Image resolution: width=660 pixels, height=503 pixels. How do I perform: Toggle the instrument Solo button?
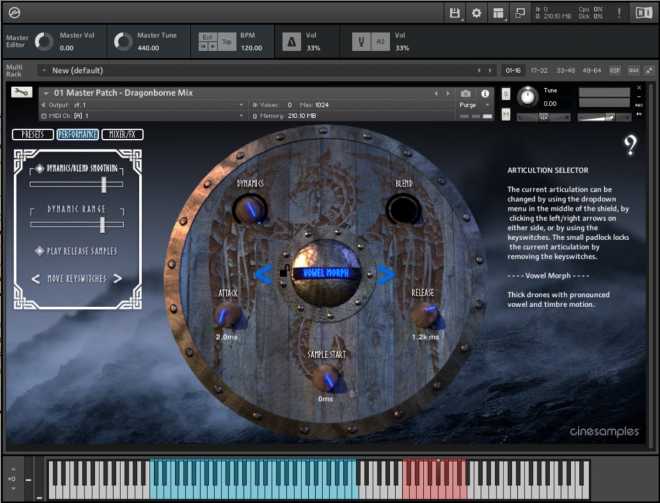pyautogui.click(x=506, y=94)
